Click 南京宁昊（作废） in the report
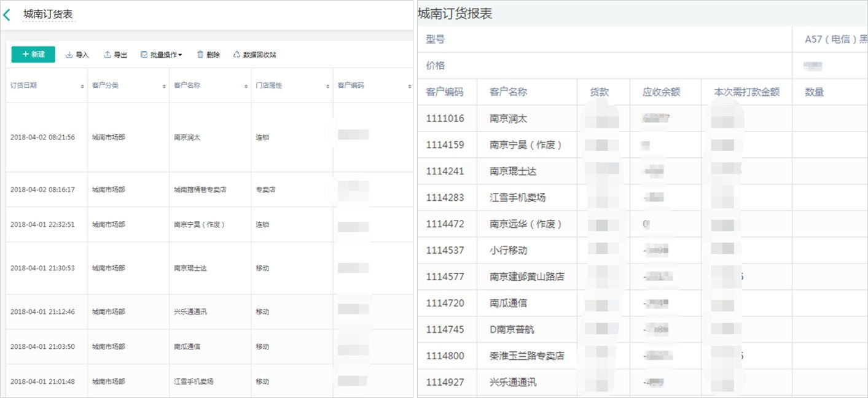 (526, 145)
